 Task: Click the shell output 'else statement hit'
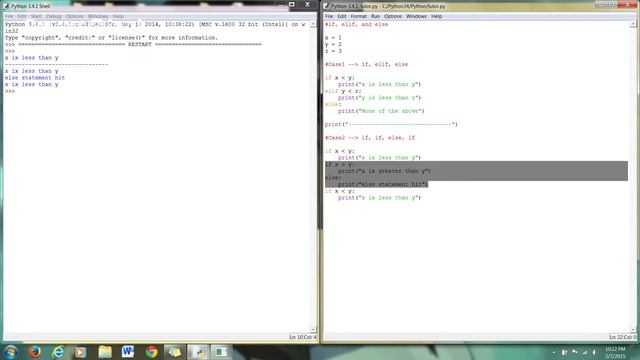pyautogui.click(x=35, y=78)
